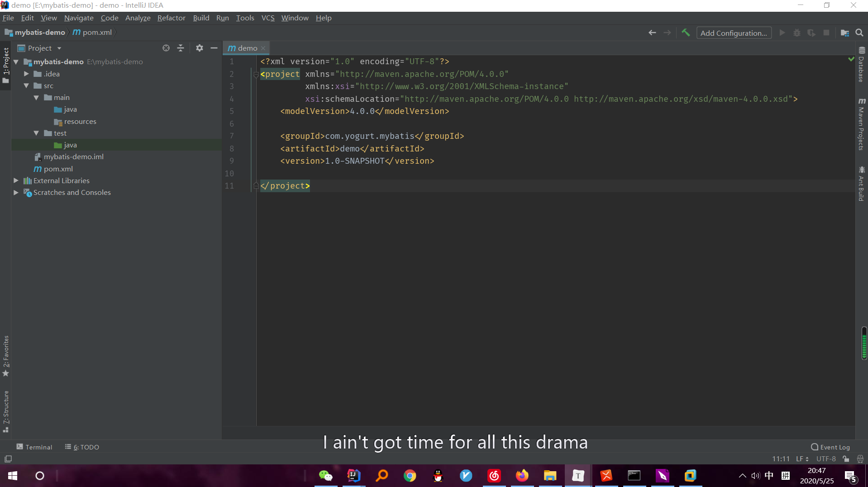Click the Forward navigation arrow
Image resolution: width=868 pixels, height=487 pixels.
667,33
